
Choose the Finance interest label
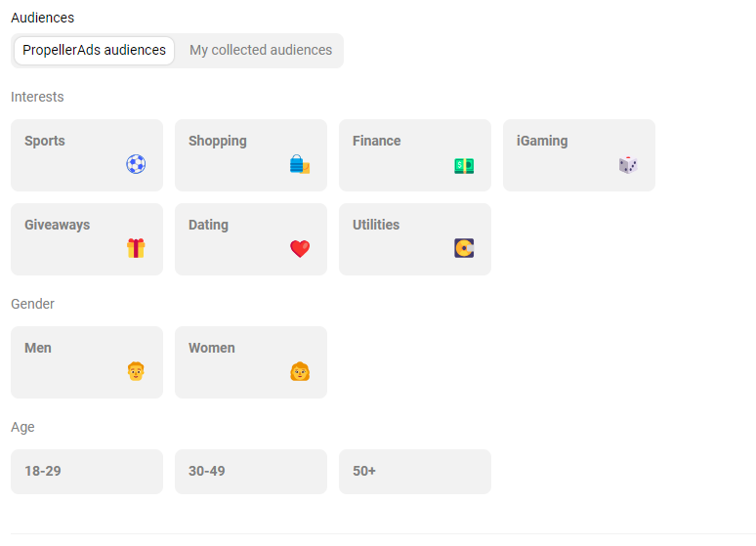pos(377,141)
